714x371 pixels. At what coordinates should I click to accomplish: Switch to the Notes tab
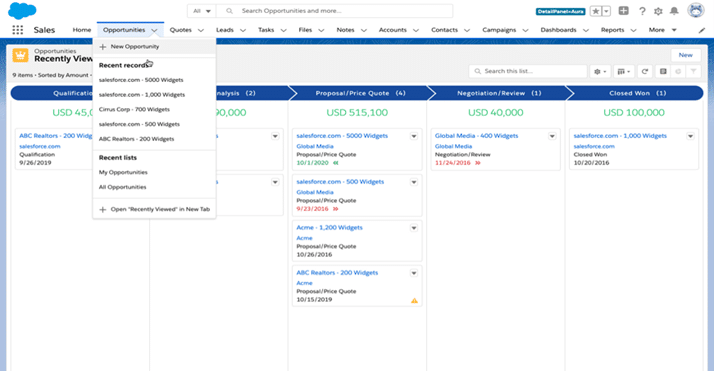tap(345, 30)
